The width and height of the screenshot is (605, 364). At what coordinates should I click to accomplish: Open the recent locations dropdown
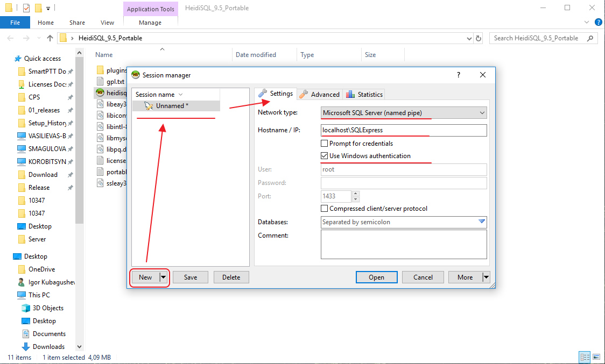(39, 38)
